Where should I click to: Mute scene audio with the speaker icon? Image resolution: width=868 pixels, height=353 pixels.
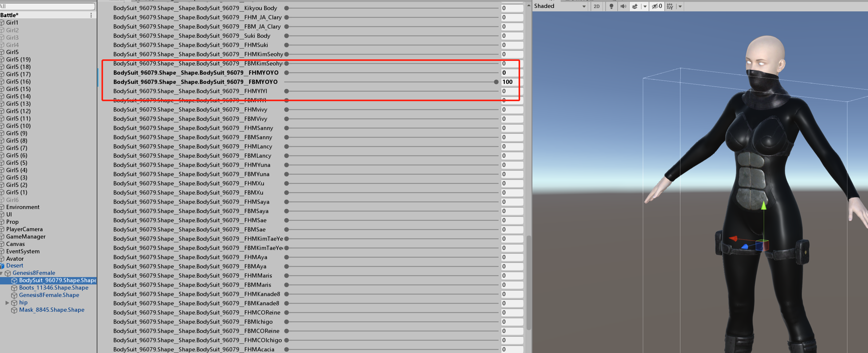(623, 6)
